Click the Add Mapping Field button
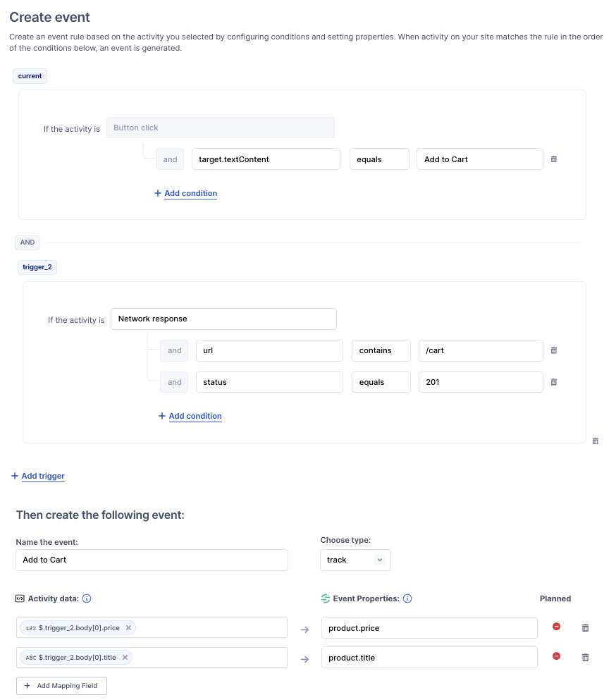 coord(61,685)
